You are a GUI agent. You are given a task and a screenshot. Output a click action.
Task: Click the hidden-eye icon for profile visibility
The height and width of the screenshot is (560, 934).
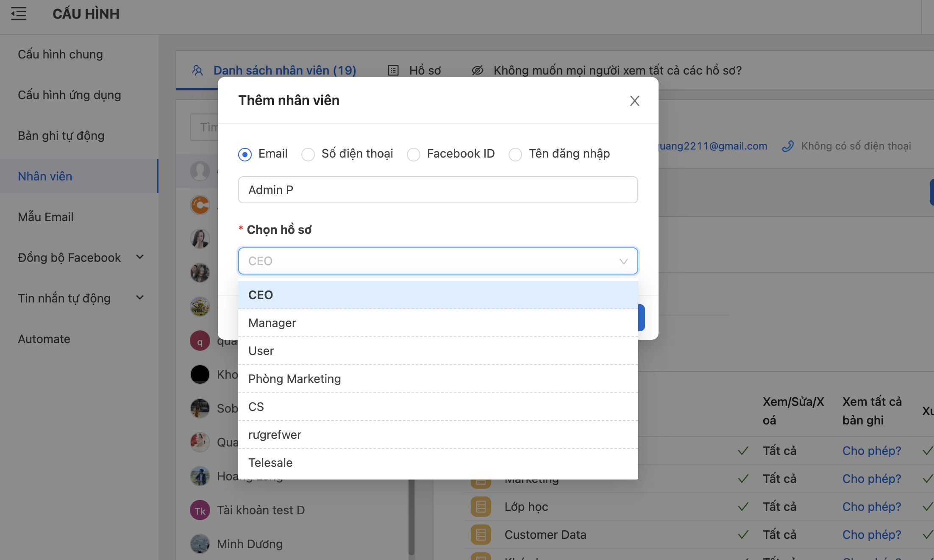(478, 70)
